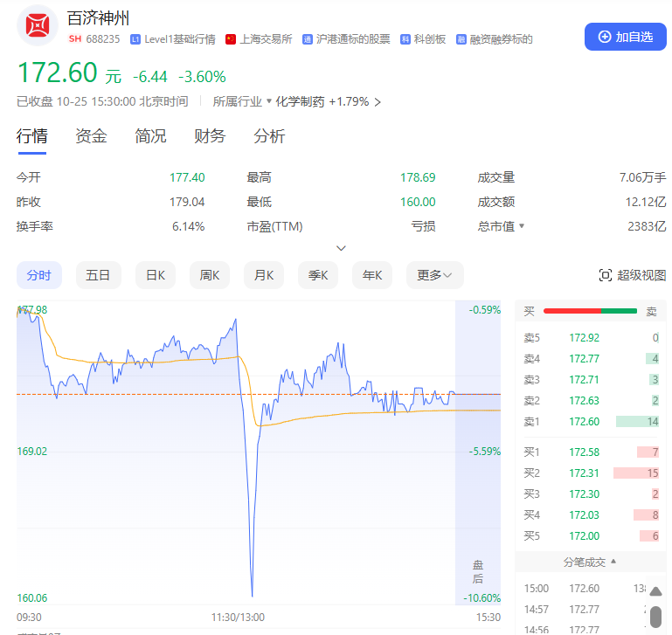
Task: Select the 日K chart view
Action: click(156, 275)
